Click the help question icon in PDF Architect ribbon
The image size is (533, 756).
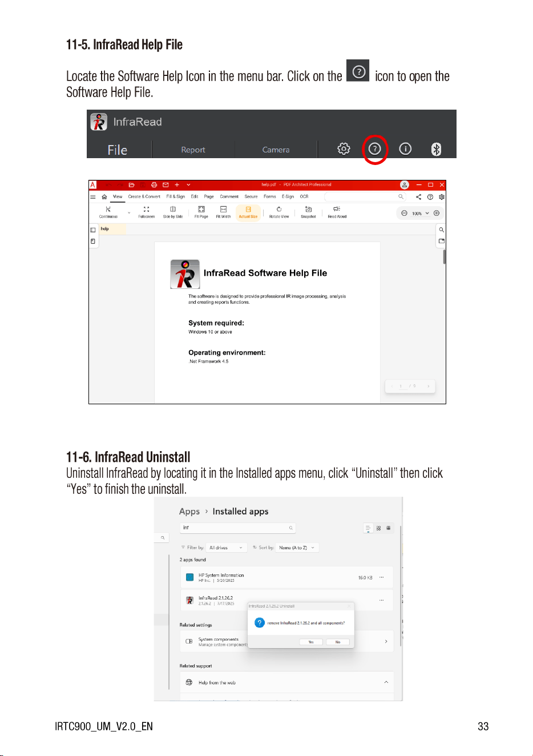(430, 196)
